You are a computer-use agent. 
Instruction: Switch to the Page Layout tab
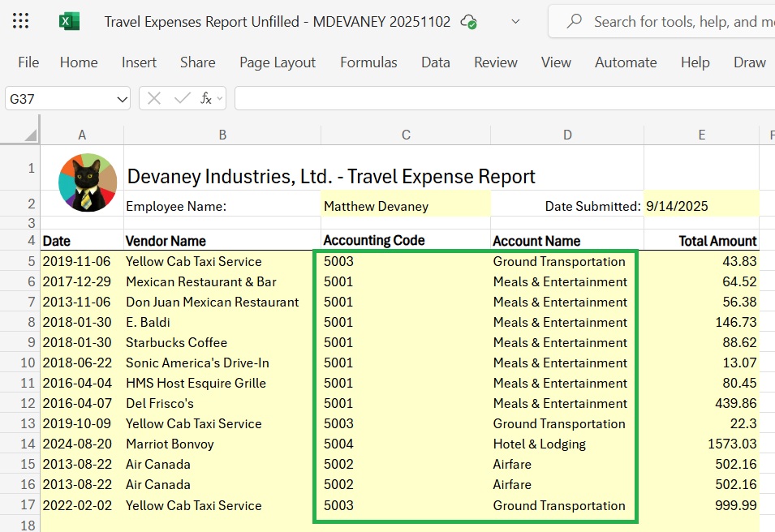point(278,62)
